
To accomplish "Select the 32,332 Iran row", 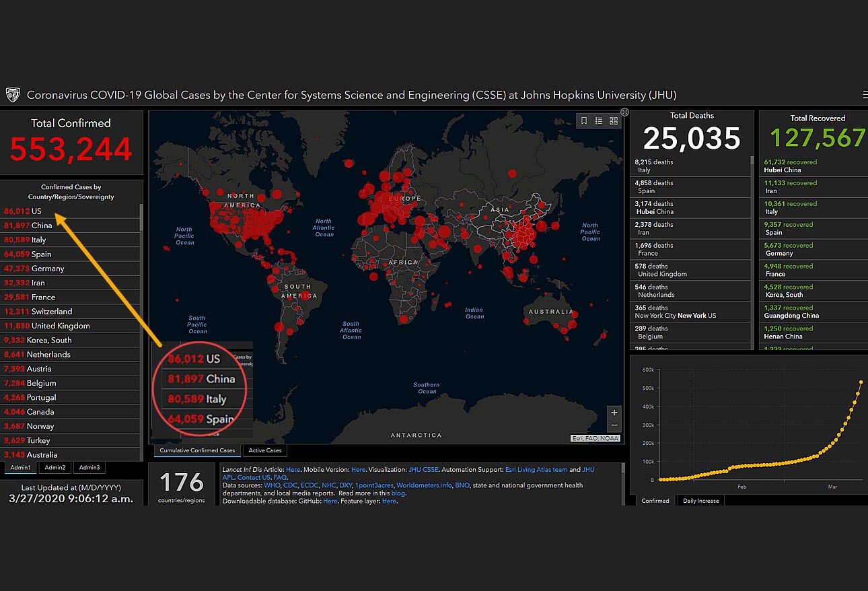I will click(71, 283).
